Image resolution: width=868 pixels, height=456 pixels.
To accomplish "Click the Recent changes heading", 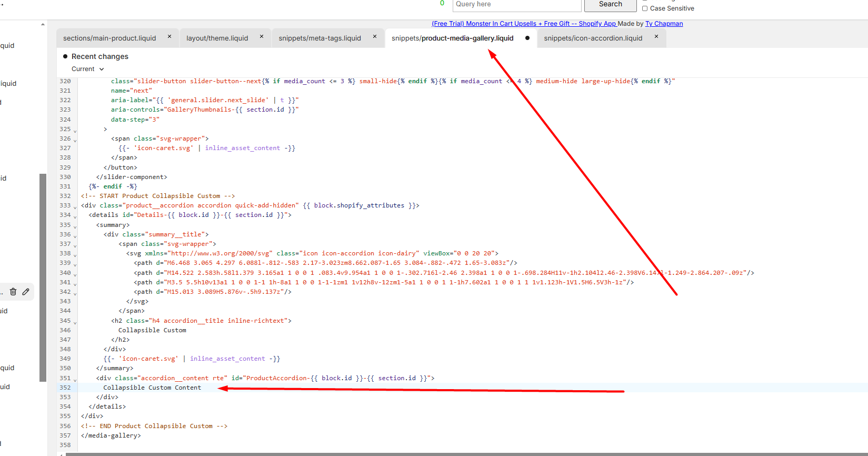I will tap(100, 56).
